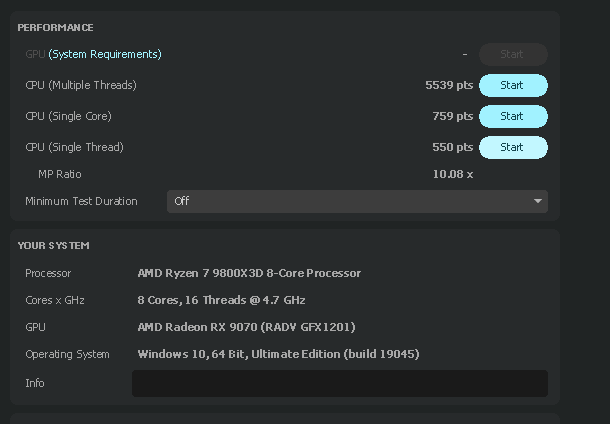
Task: Click the CPU (Multiple Threads) label
Action: pos(81,85)
